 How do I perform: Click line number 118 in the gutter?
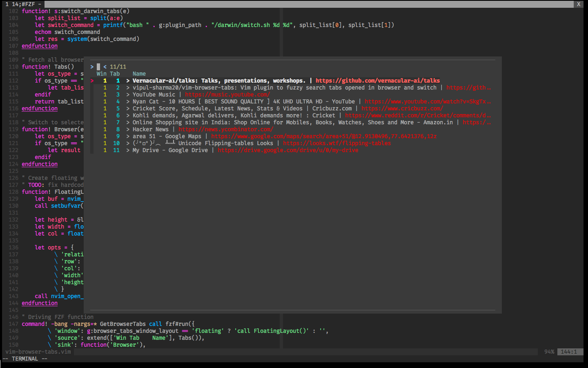point(13,122)
